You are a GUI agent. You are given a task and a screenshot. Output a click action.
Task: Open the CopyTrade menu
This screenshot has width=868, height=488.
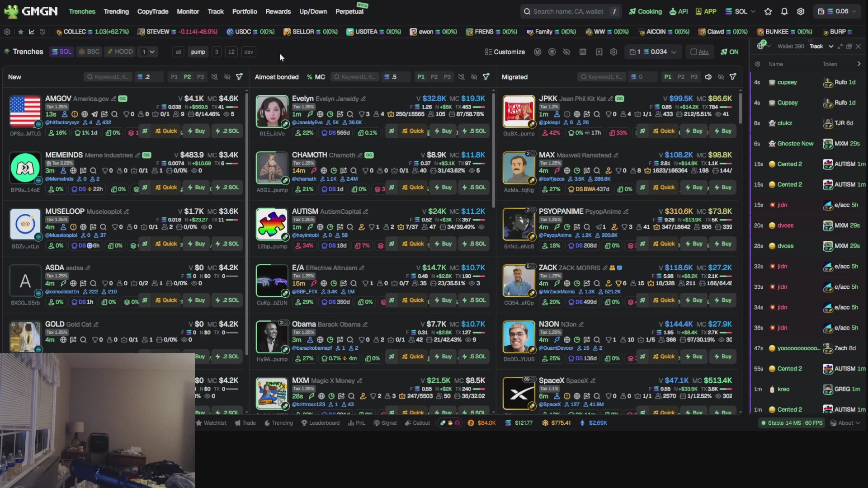pos(152,11)
